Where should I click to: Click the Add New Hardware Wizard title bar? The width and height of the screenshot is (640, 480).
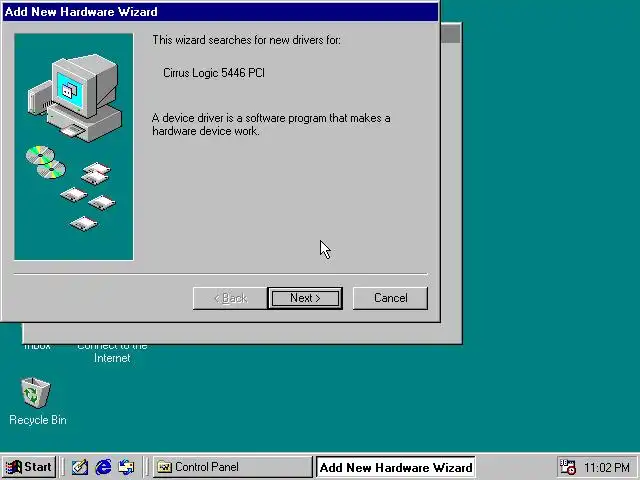pyautogui.click(x=220, y=11)
